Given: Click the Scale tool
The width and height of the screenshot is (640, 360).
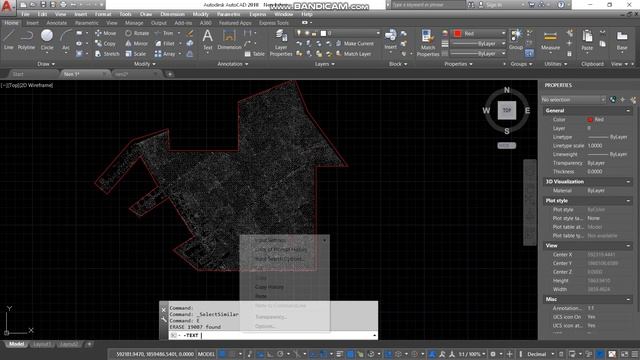Looking at the screenshot, I should (x=136, y=53).
